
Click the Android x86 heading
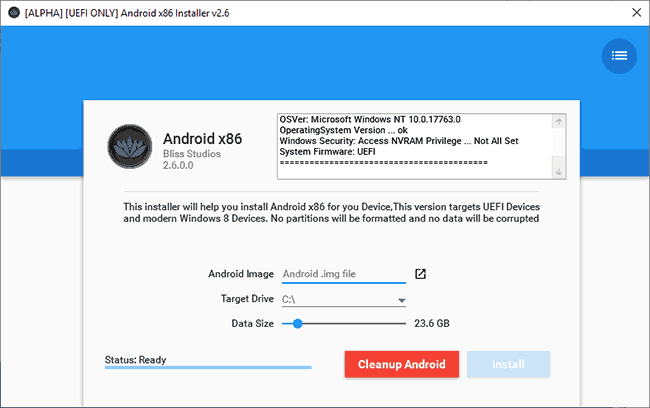[x=202, y=138]
